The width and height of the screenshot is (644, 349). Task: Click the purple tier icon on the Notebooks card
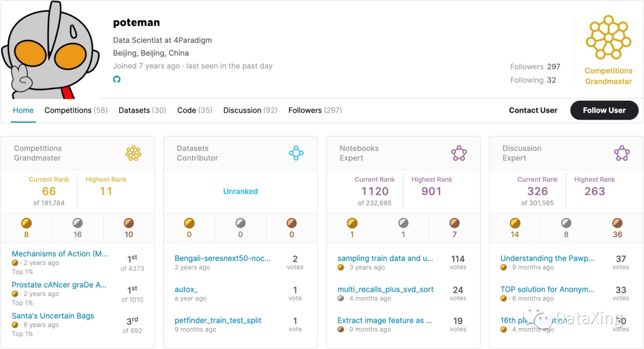click(459, 153)
